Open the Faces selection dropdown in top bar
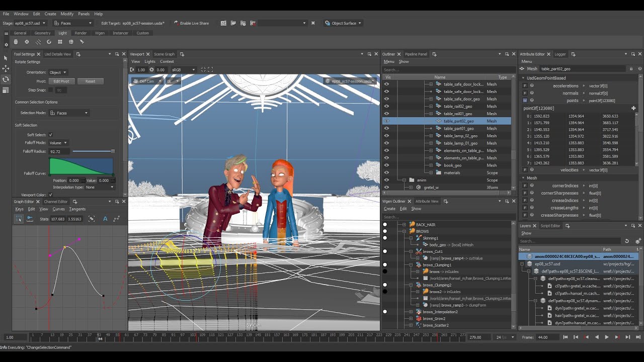Image resolution: width=644 pixels, height=362 pixels. pyautogui.click(x=73, y=23)
